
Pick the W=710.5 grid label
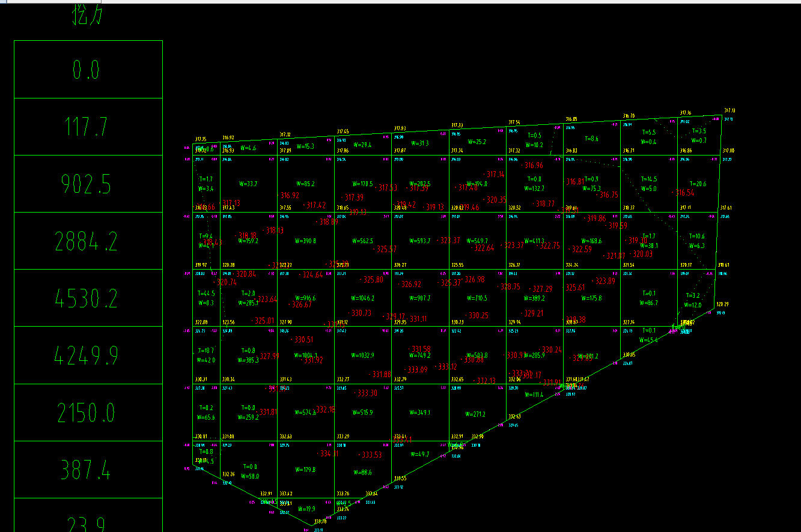(x=477, y=298)
